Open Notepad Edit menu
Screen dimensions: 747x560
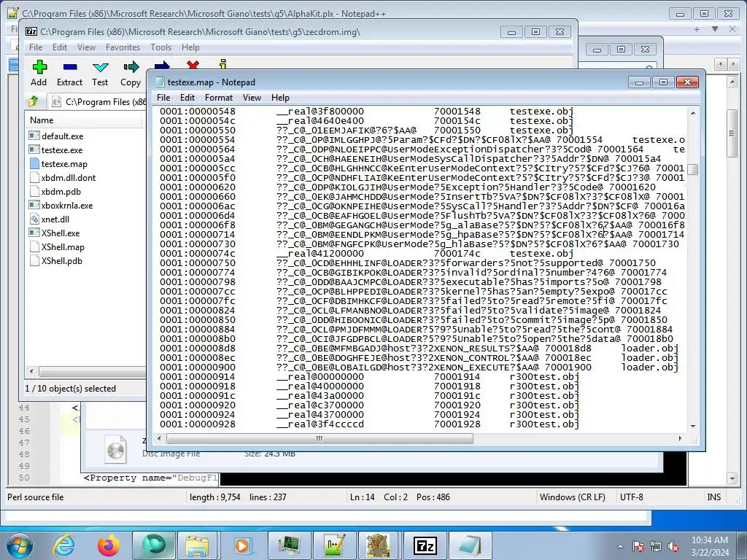click(187, 98)
